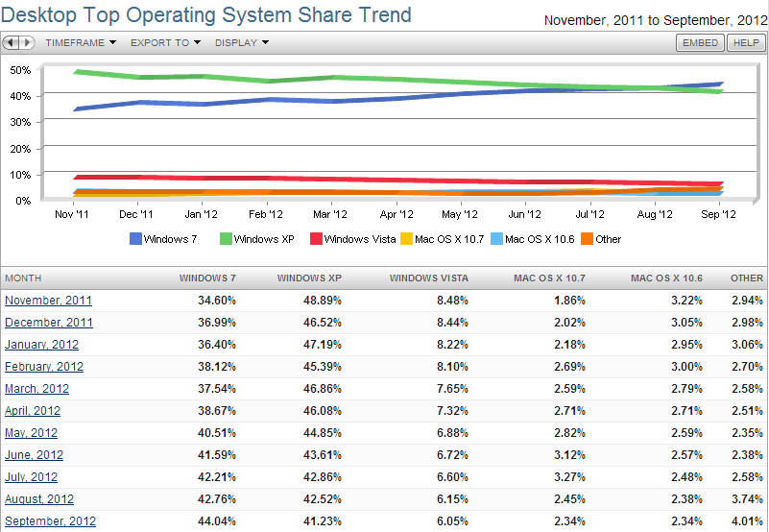Viewport: 769px width, 532px height.
Task: Open the TIMEFRAME dropdown menu
Action: click(81, 42)
